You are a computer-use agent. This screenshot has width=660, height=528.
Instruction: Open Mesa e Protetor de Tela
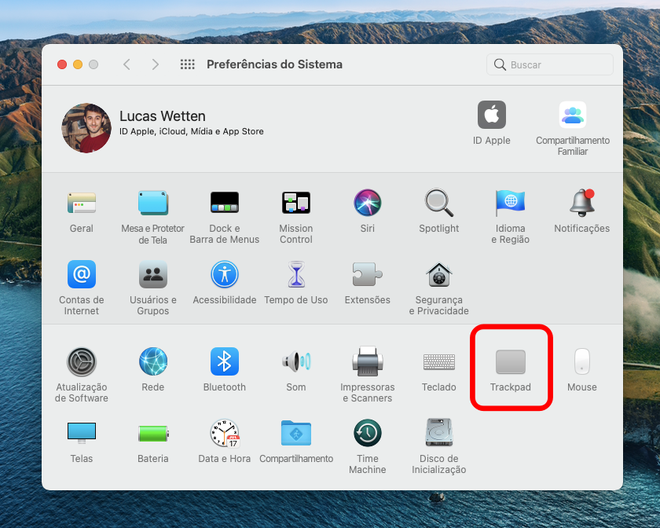(x=153, y=203)
